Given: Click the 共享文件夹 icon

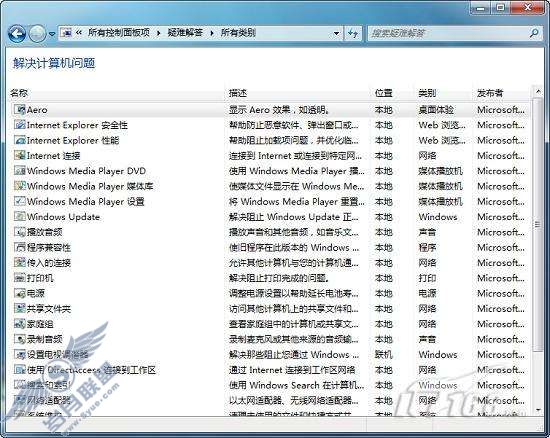Looking at the screenshot, I should [20, 308].
